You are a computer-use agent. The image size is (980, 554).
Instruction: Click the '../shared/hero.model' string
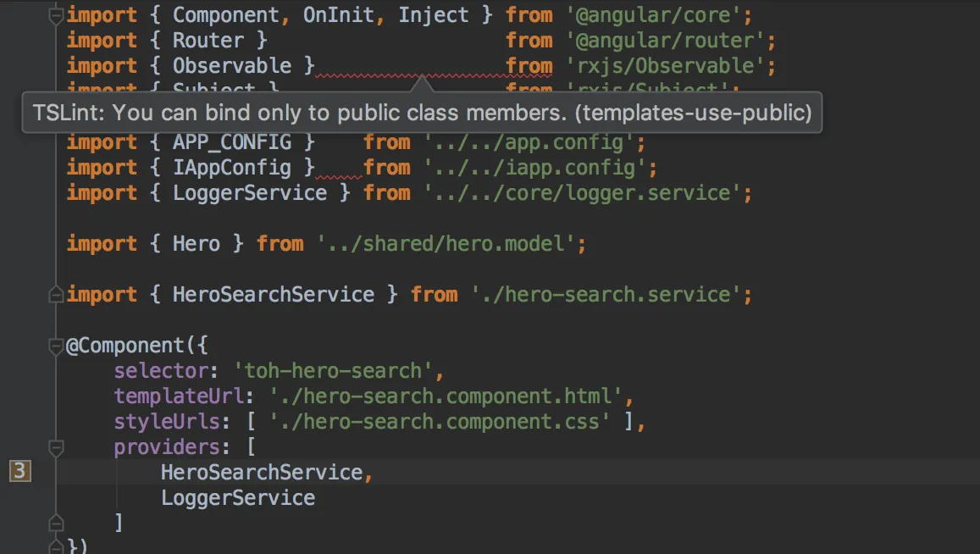pos(446,244)
